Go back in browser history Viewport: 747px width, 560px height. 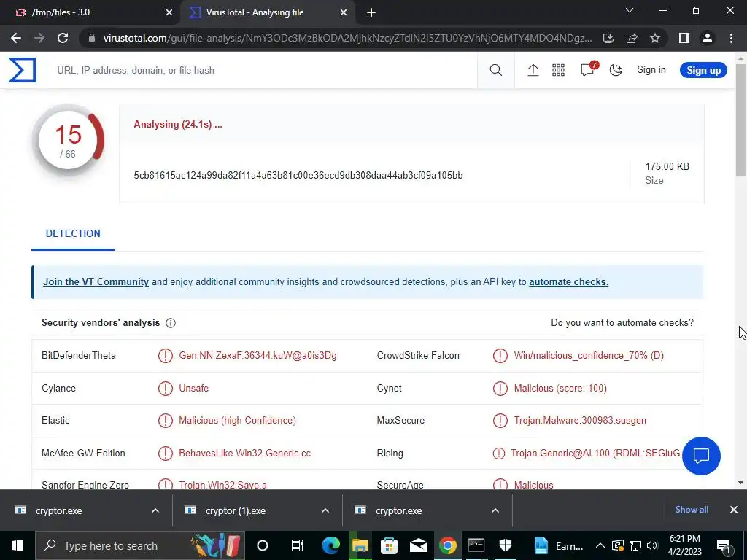[x=16, y=38]
